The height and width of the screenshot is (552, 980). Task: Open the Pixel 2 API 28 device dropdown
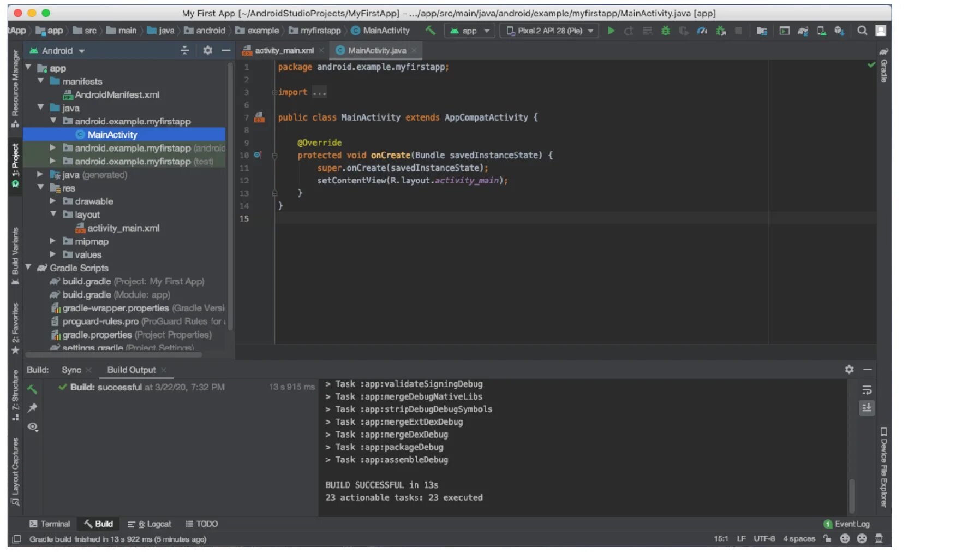[x=549, y=31]
